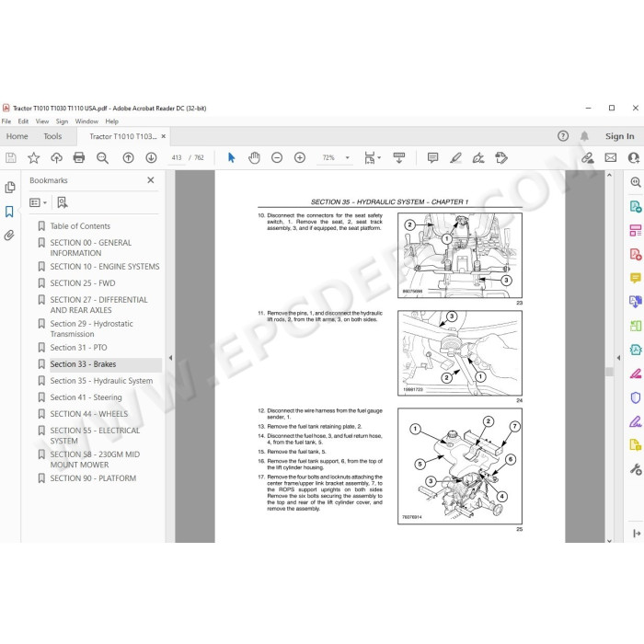
Task: Close the Bookmarks pane
Action: coord(151,180)
